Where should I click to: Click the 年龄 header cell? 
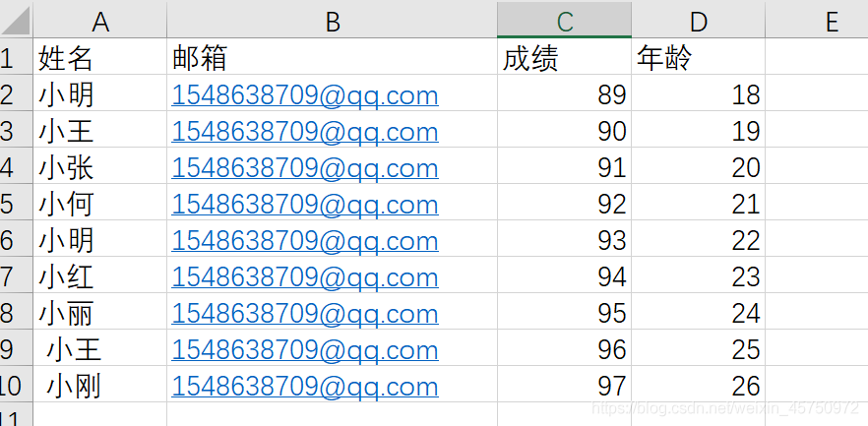664,59
